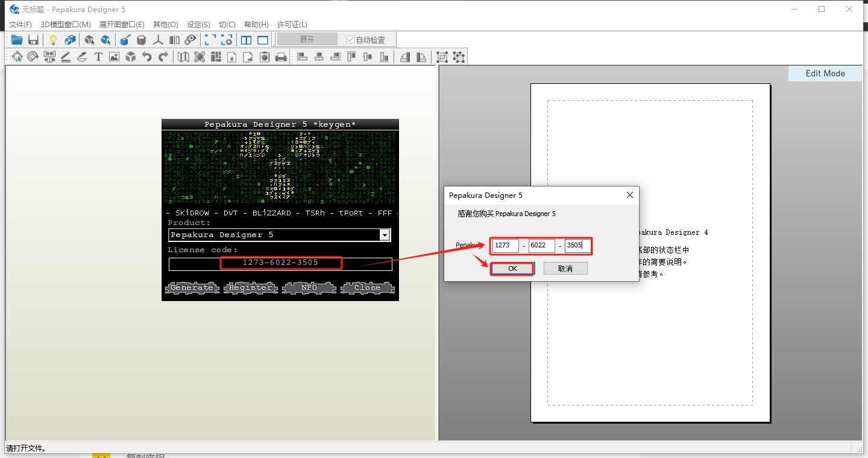Click the Print icon in toolbar
Screen dimensions: 868x458
point(281,57)
